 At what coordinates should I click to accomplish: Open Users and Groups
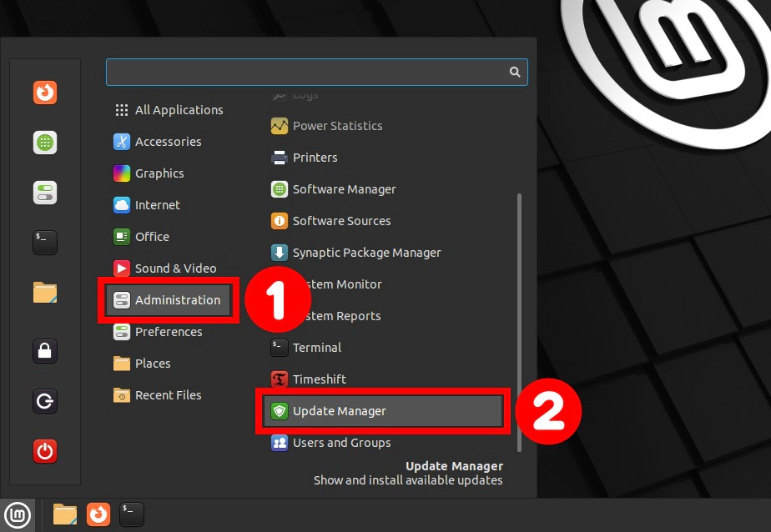[341, 443]
